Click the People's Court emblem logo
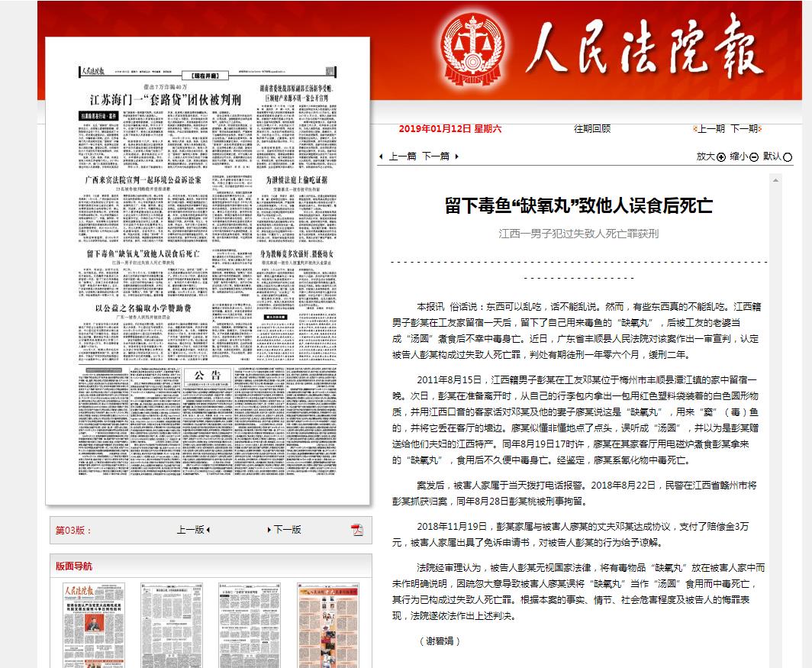Screen dimensions: 812x668 (x=472, y=50)
